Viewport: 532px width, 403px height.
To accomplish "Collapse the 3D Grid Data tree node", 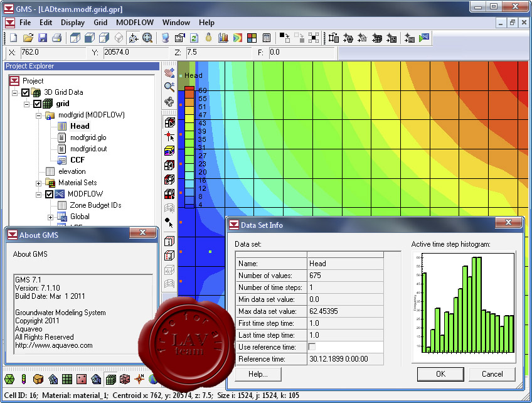I will click(x=14, y=93).
